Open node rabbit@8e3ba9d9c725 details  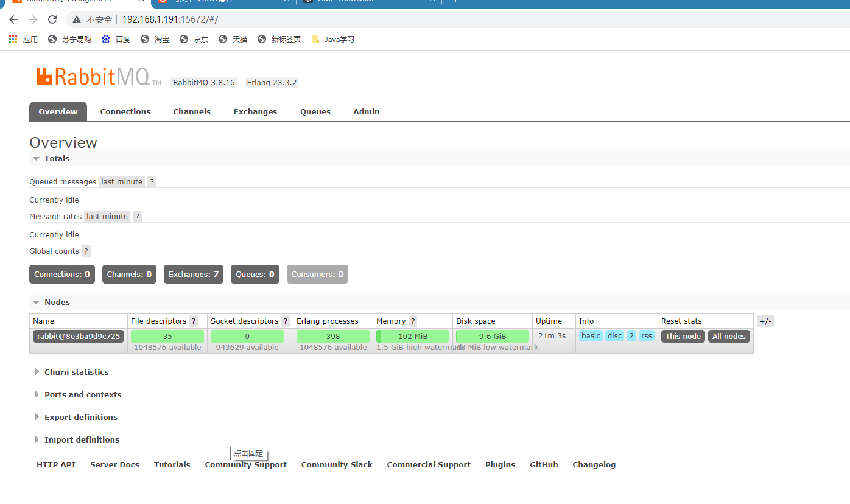pyautogui.click(x=79, y=336)
